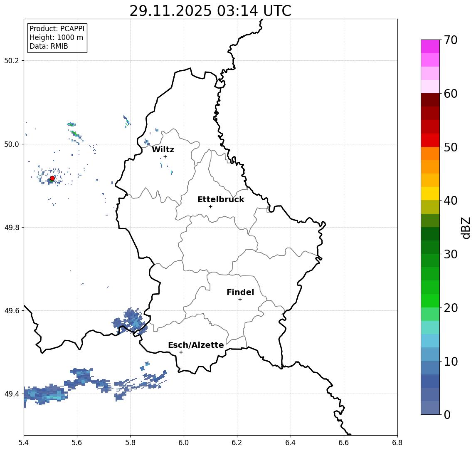Click the 0 colorbar tick label
Viewport: 476px width, 451px height.
(x=447, y=414)
